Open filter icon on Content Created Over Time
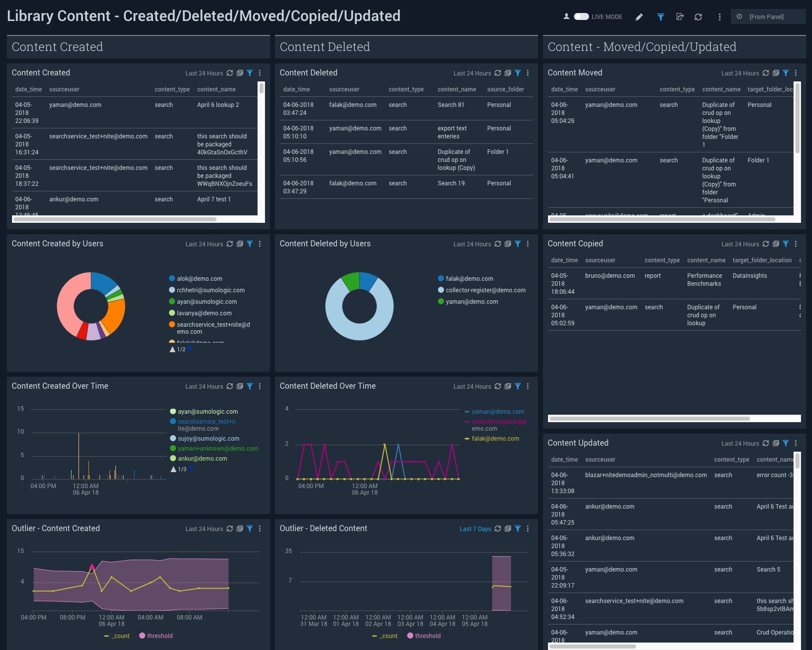Viewport: 812px width, 650px height. (x=249, y=386)
